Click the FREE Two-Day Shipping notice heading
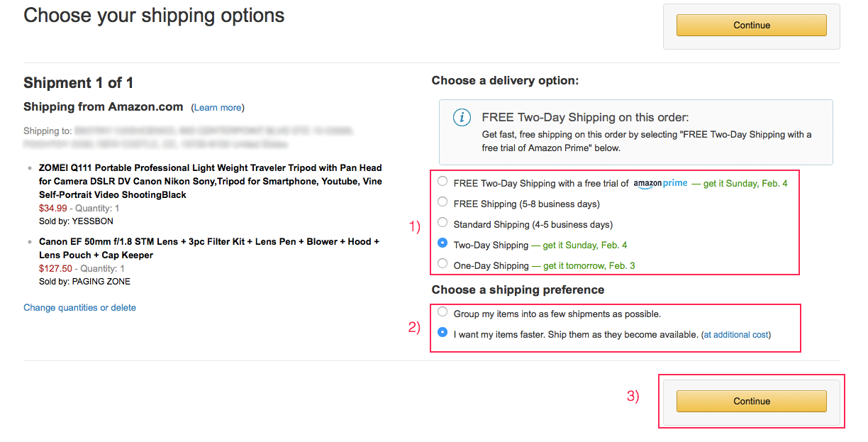 pyautogui.click(x=586, y=117)
